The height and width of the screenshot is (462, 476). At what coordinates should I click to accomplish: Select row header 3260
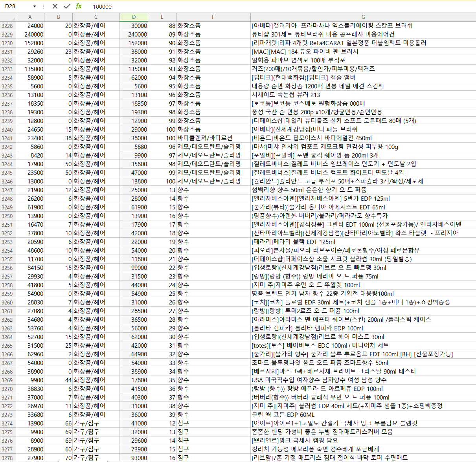[8, 302]
